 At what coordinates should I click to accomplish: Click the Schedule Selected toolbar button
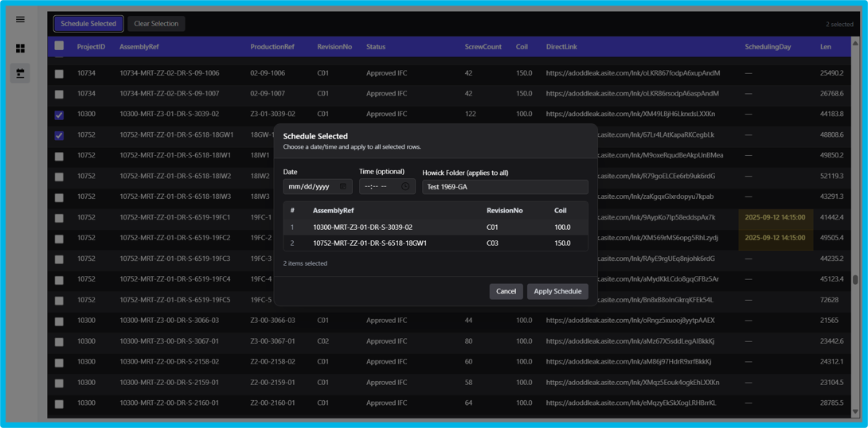88,24
